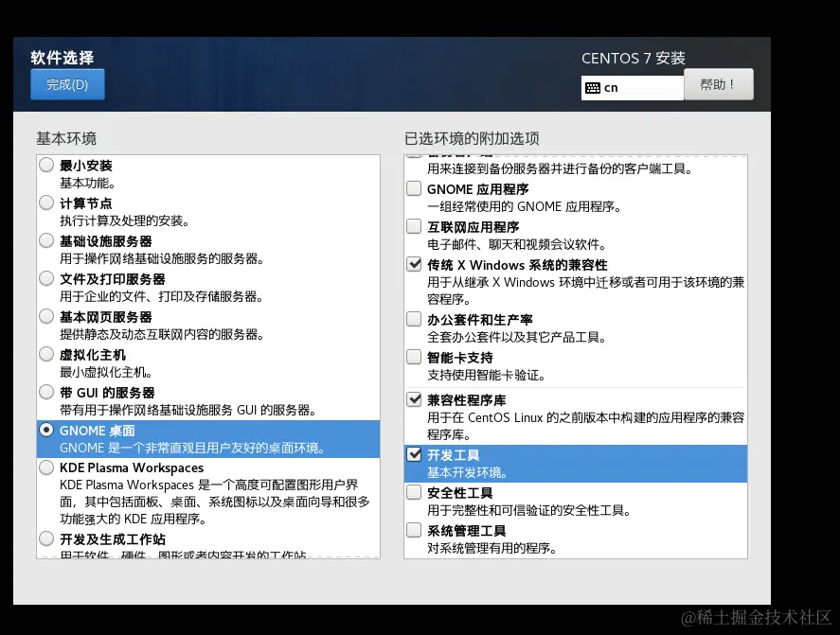Click text 电子邮件、聊天和视频会议软件。
The height and width of the screenshot is (635, 840).
click(x=517, y=245)
